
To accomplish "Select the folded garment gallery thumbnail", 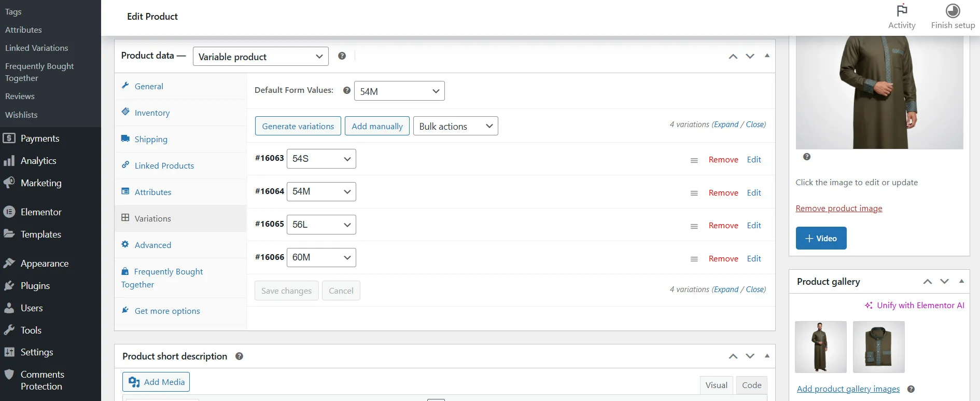I will coord(878,347).
